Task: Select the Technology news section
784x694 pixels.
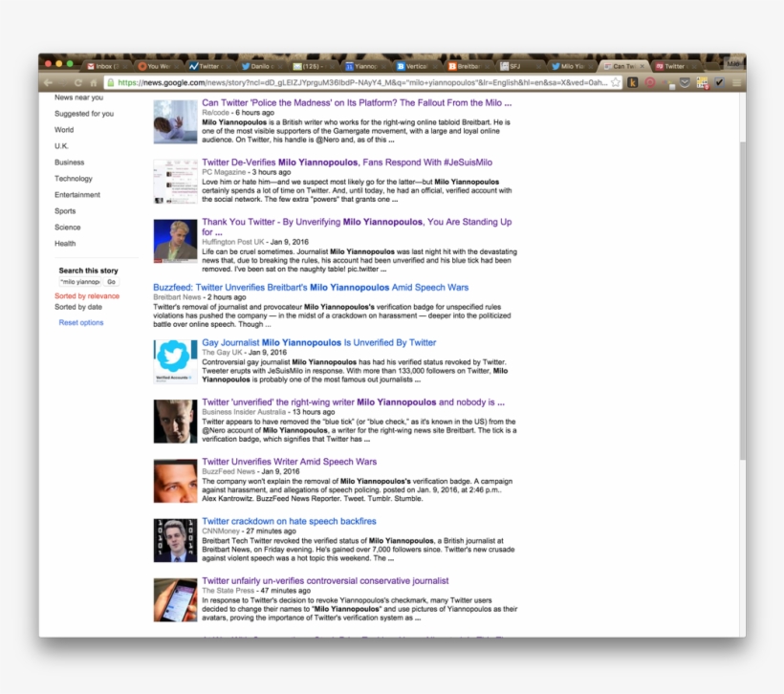Action: (x=74, y=179)
